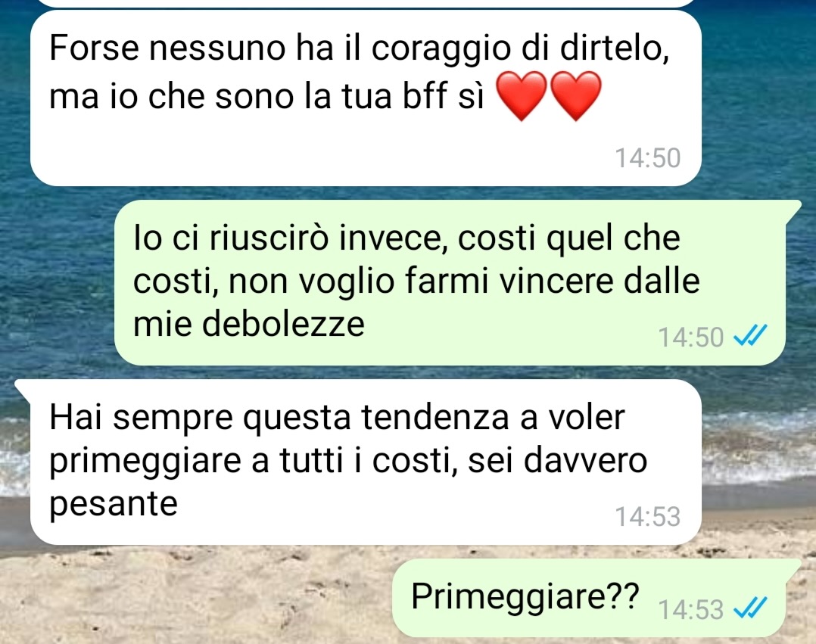816x644 pixels.
Task: Select the 'Forse nessuno ha il coraggio' message bubble
Action: point(366,98)
